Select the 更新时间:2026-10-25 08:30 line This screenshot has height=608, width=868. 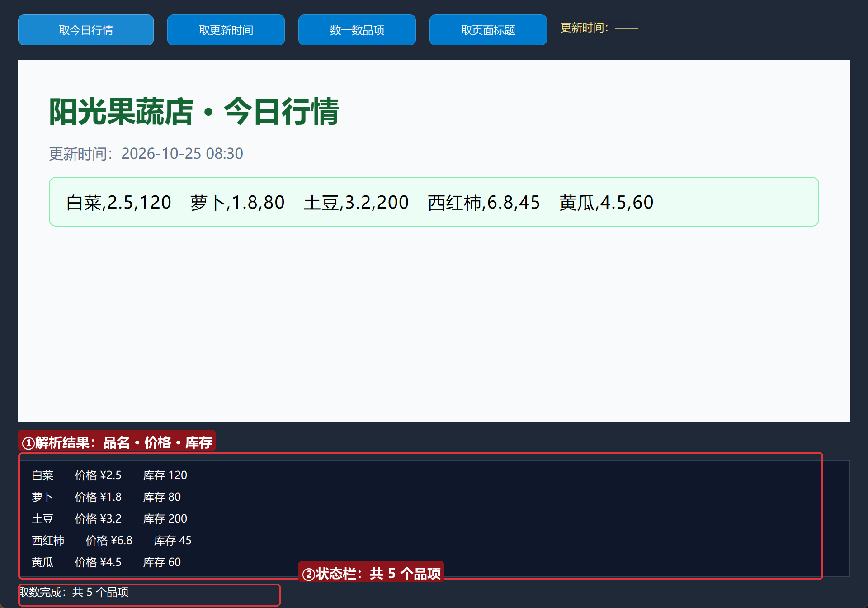pos(146,154)
